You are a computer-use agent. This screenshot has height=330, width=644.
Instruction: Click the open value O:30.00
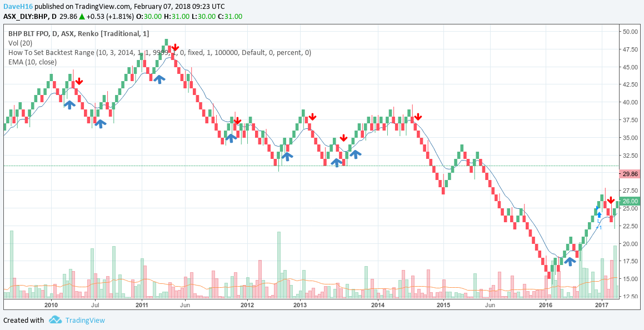tap(150, 17)
